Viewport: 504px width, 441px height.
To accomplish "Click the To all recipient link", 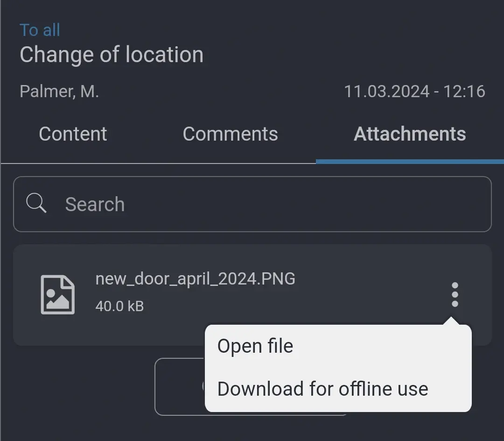I will 40,29.
